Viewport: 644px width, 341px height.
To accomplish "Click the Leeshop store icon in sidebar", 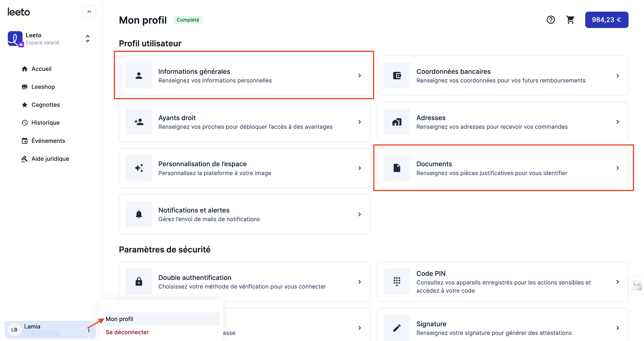I will click(24, 87).
